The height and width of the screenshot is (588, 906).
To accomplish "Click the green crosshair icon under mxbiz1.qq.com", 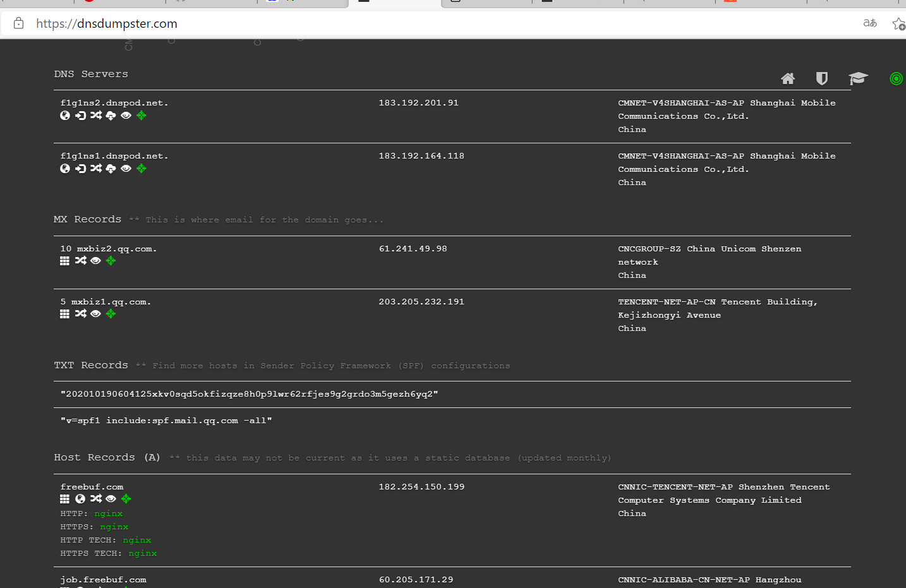I will 111,314.
